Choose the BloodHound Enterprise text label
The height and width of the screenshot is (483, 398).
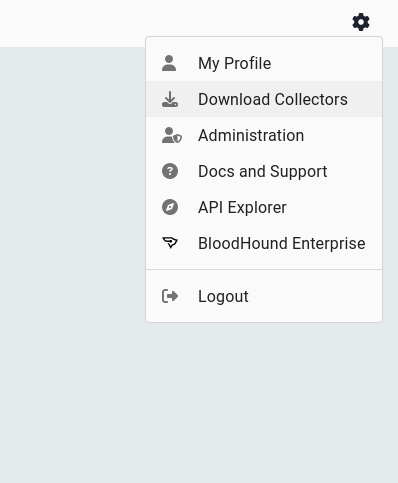point(282,243)
